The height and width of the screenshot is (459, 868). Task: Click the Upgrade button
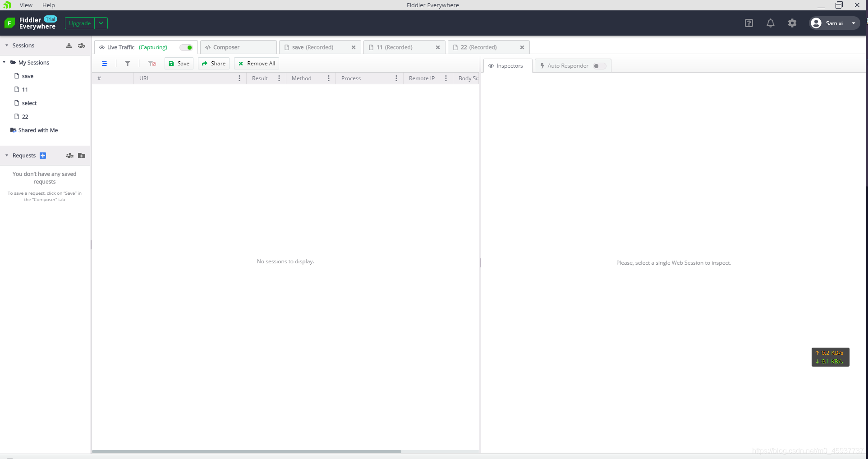coord(80,23)
